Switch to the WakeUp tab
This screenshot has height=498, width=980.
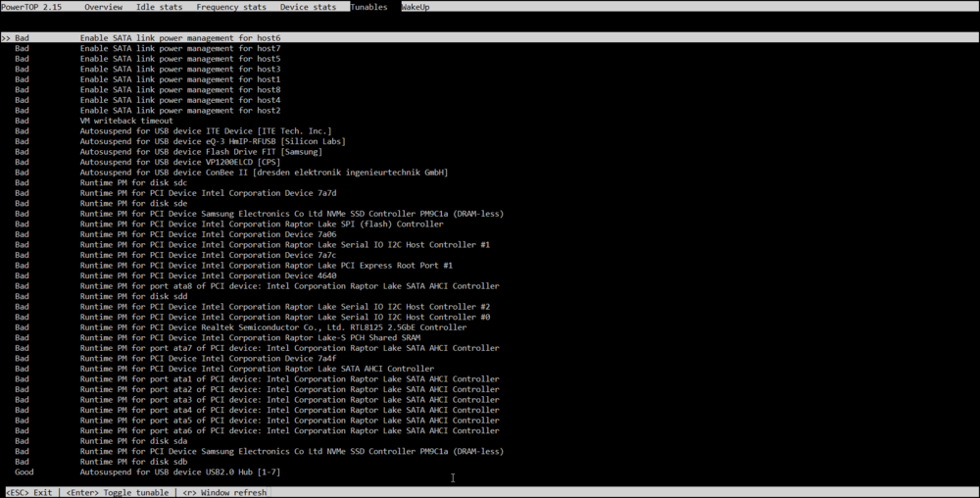(415, 7)
